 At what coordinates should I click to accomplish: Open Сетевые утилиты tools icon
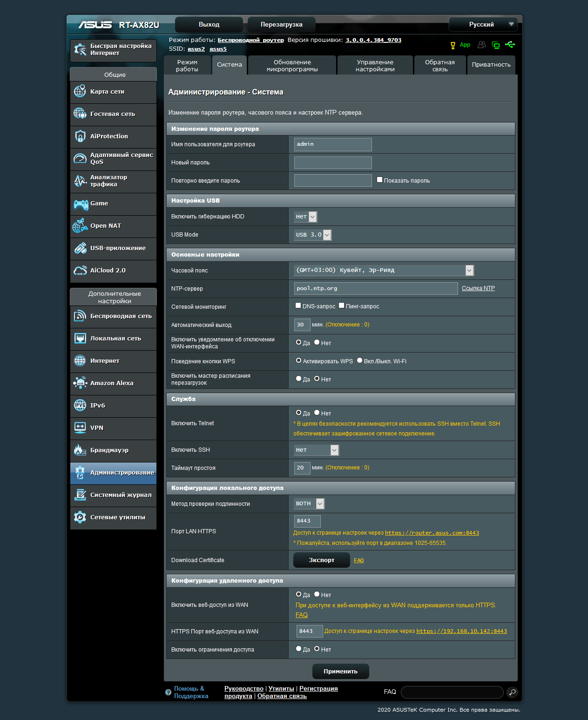pyautogui.click(x=80, y=517)
